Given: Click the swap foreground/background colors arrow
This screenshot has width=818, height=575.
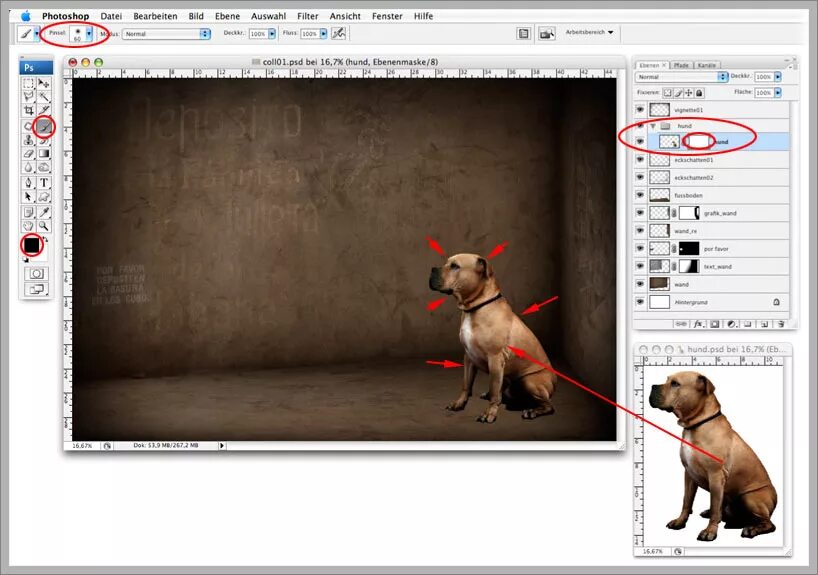Looking at the screenshot, I should [45, 239].
